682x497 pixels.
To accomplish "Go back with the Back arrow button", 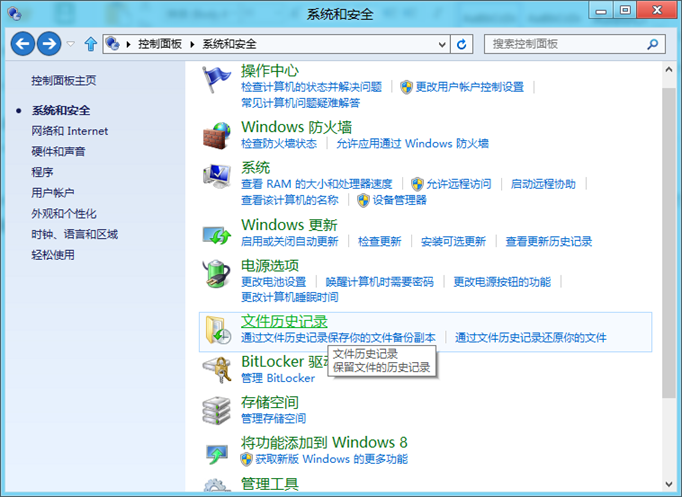I will 23,43.
